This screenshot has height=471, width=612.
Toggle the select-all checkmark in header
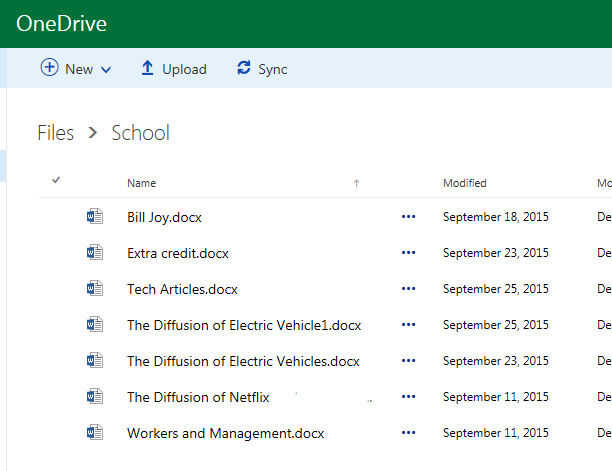coord(56,181)
